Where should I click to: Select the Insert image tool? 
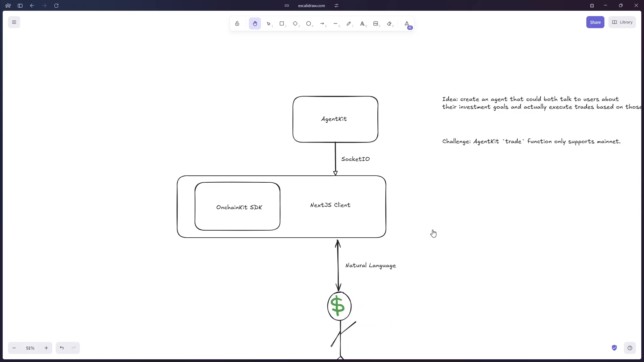376,23
